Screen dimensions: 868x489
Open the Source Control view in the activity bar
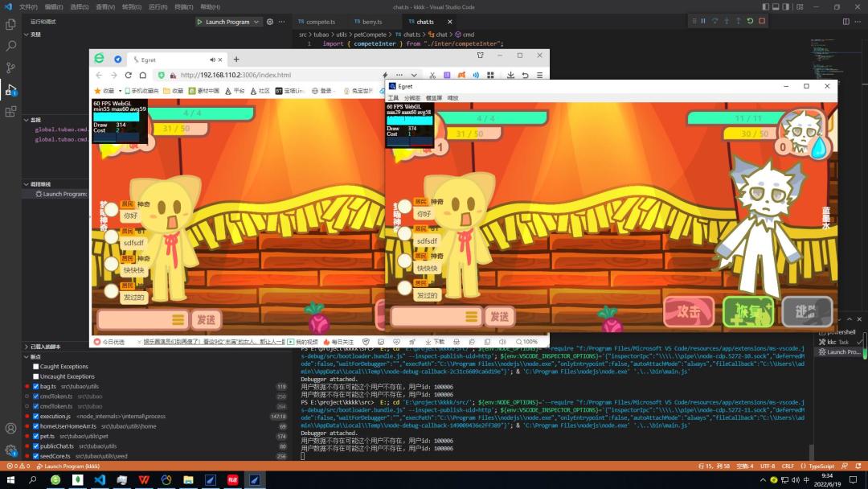click(10, 68)
